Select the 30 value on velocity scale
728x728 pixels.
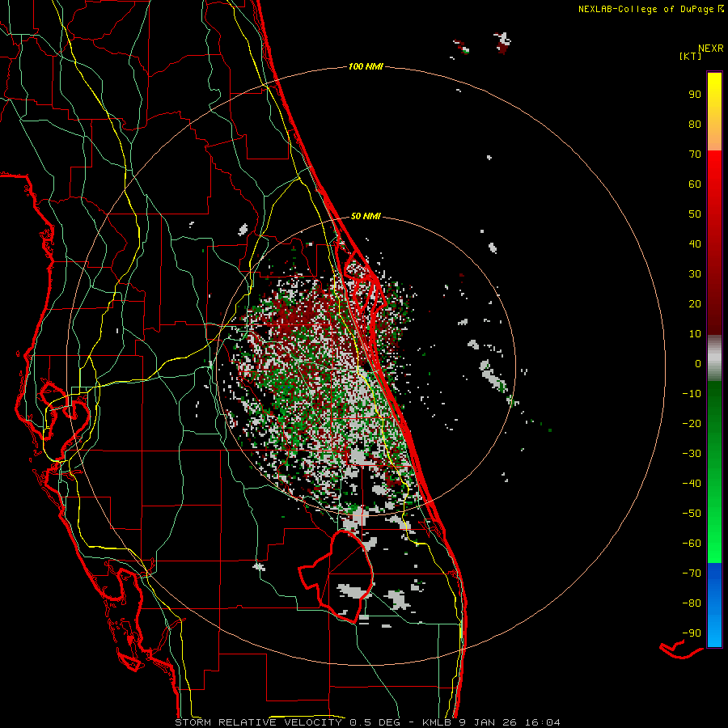(x=695, y=274)
